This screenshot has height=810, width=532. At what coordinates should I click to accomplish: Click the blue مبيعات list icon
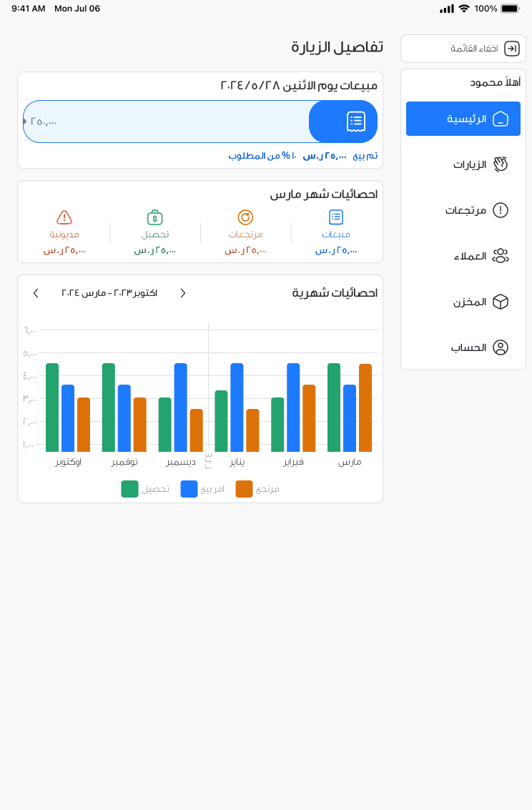pyautogui.click(x=336, y=217)
